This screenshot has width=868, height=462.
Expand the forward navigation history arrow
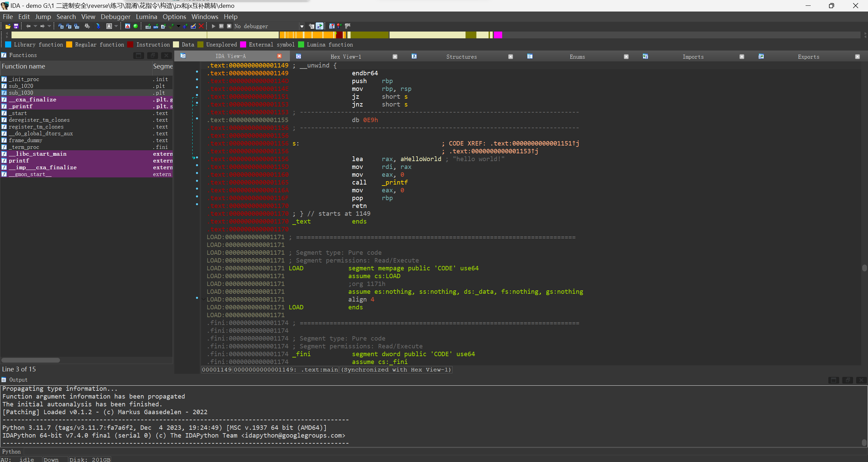[x=50, y=26]
